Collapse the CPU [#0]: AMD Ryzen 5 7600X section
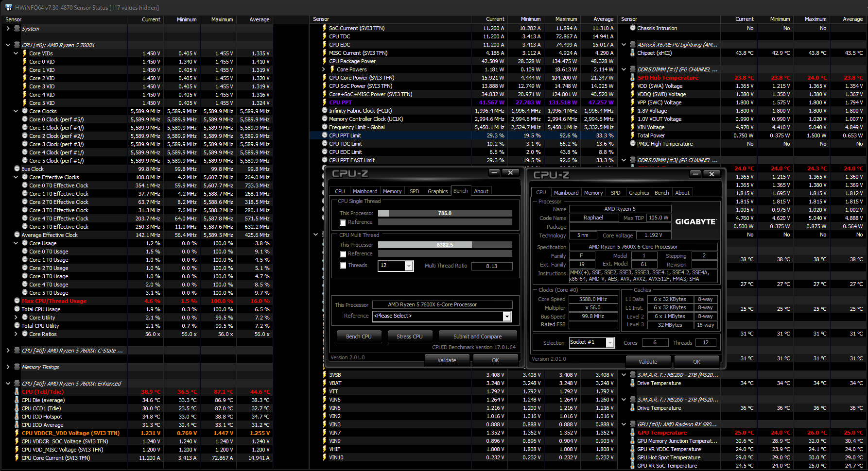 8,45
